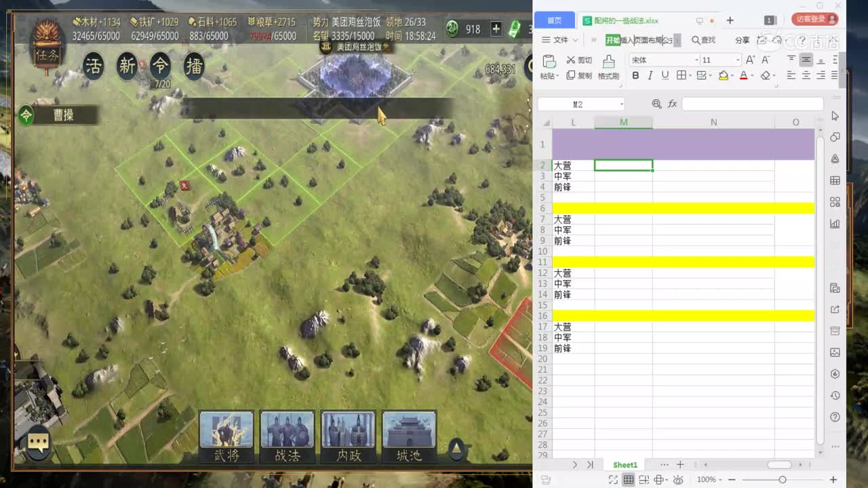Viewport: 868px width, 488px height.
Task: Click the fx insert function icon
Action: 673,104
